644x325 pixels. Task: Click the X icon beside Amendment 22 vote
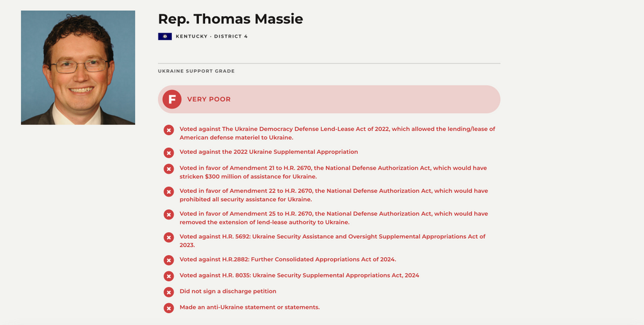tap(169, 192)
